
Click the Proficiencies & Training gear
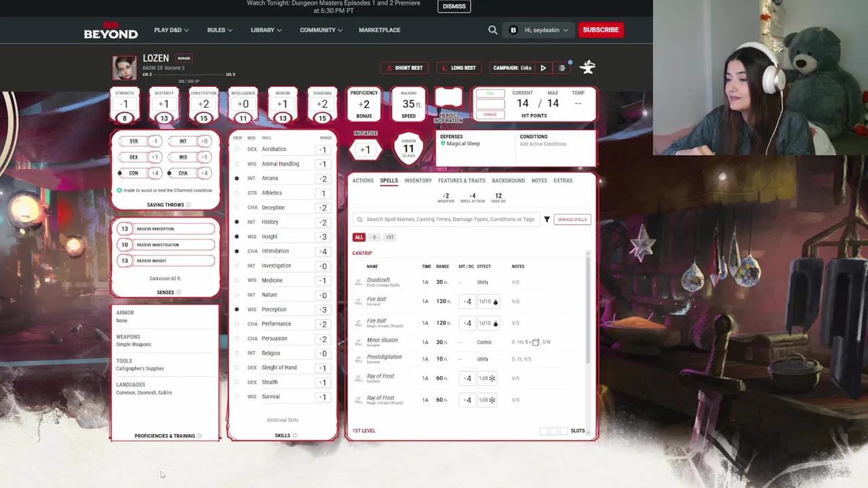[199, 436]
